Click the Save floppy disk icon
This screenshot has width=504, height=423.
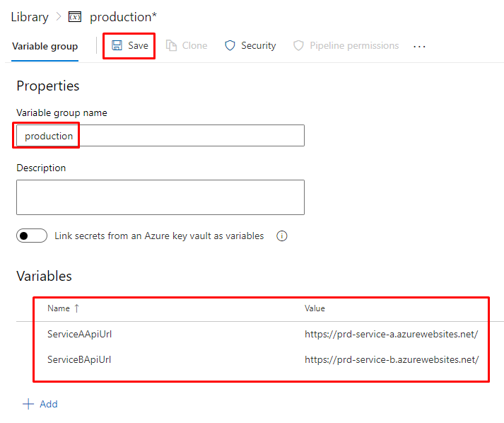(x=117, y=46)
